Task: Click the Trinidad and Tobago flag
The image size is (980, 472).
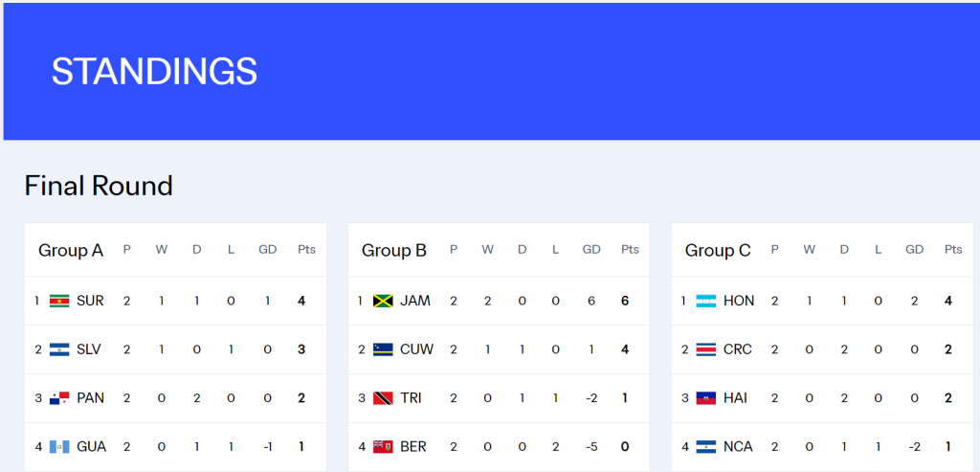Action: (383, 398)
